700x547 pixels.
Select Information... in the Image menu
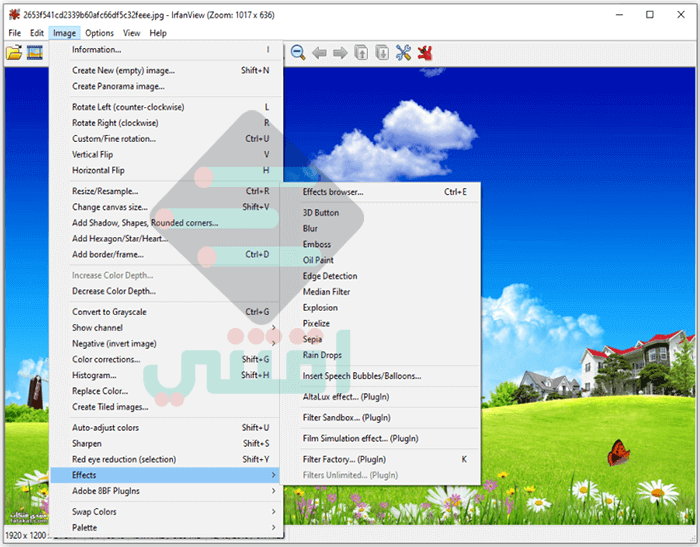pos(166,50)
